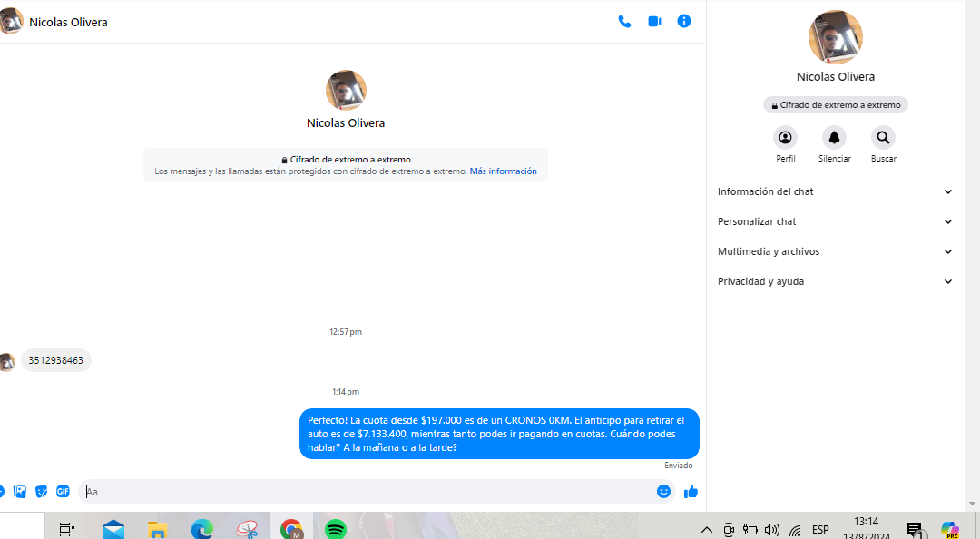Click Nicolas Olivera name under center photo

tap(346, 123)
